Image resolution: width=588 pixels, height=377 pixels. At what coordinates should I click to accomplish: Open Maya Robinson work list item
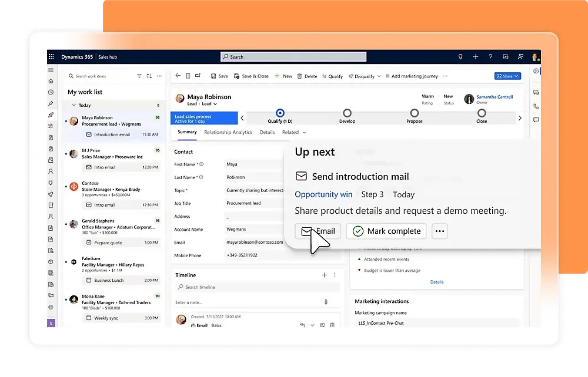coord(113,126)
